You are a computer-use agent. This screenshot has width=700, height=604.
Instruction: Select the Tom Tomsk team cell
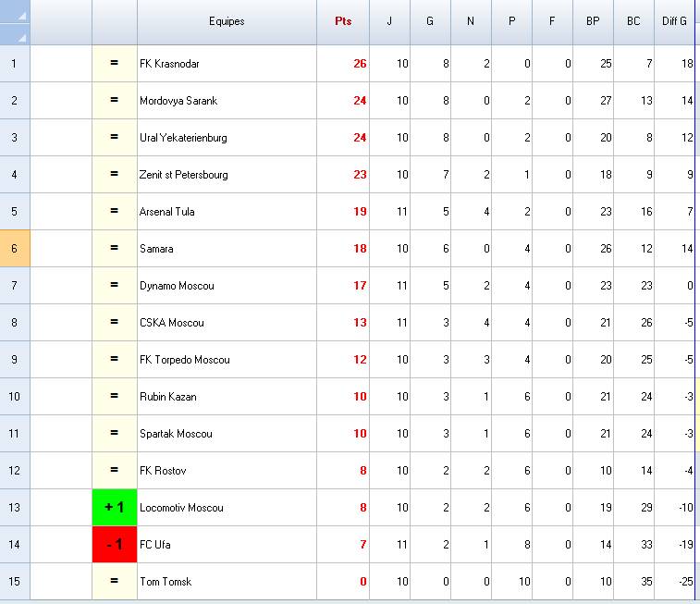[227, 582]
